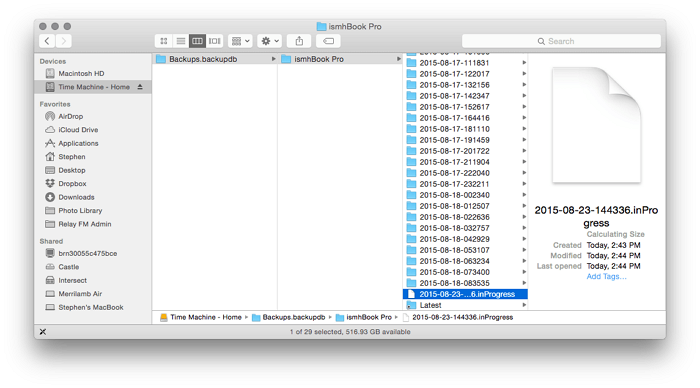This screenshot has height=388, width=700.
Task: Expand arrow of Backups.backupdb
Action: point(273,59)
